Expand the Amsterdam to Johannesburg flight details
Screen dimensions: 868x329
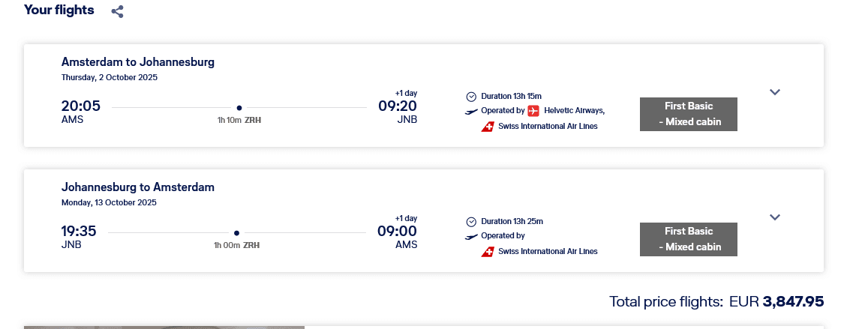[775, 92]
